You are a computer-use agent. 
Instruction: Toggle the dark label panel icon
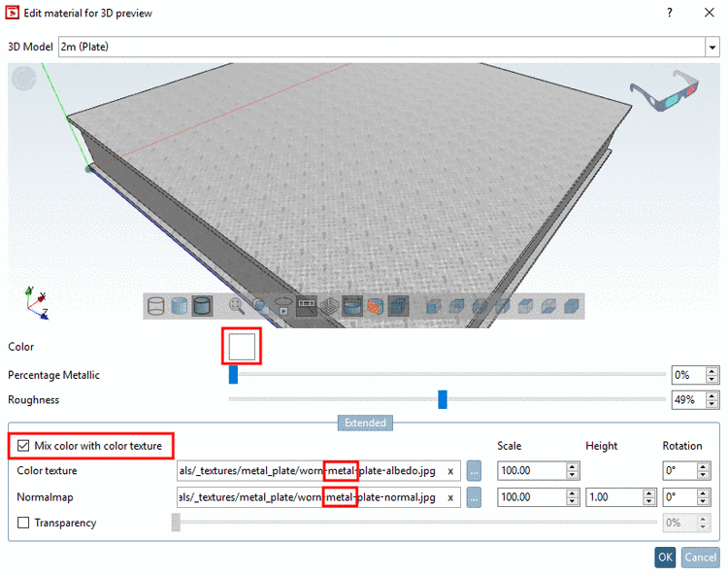[307, 307]
